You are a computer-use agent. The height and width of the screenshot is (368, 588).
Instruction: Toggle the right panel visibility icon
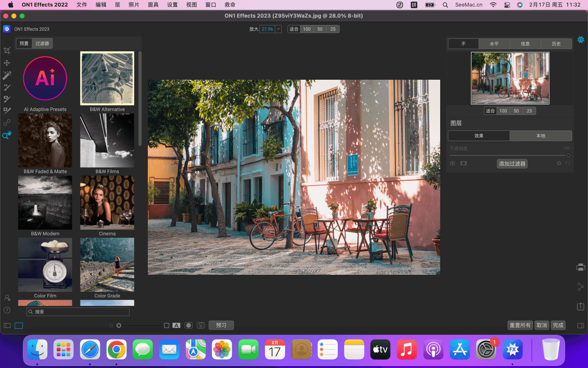pos(581,325)
